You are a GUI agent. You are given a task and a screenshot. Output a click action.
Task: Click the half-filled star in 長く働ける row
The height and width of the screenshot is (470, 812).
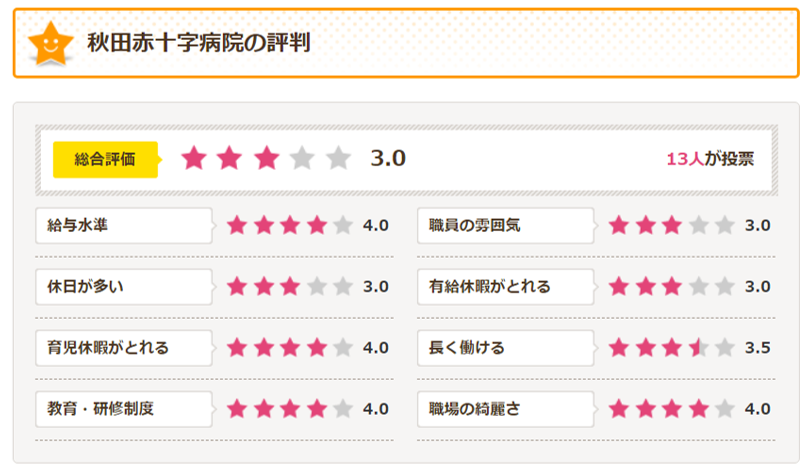tap(698, 348)
